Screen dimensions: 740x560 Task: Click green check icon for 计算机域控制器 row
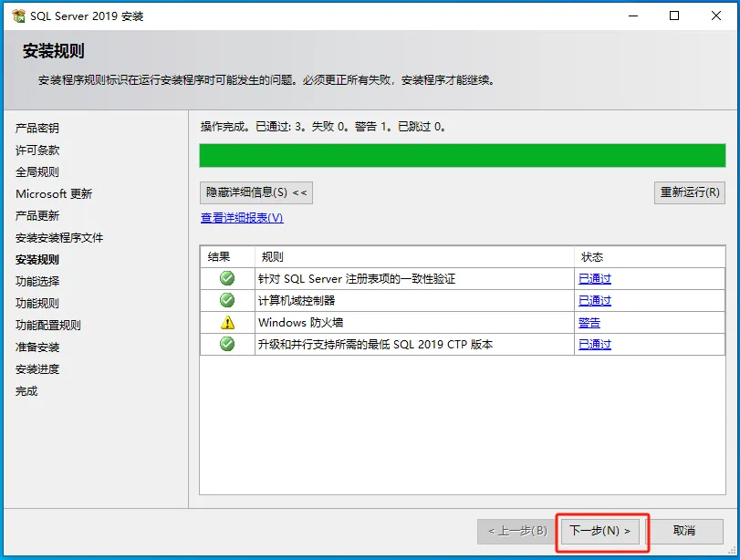(x=227, y=300)
